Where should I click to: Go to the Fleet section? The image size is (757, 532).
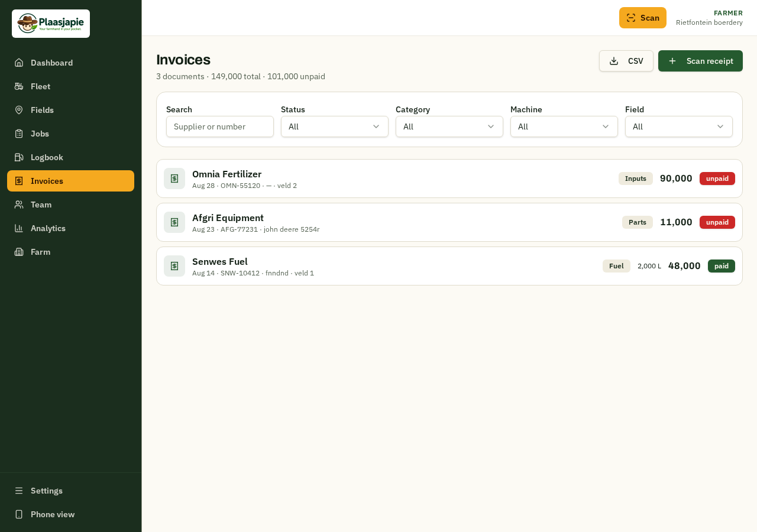point(71,86)
